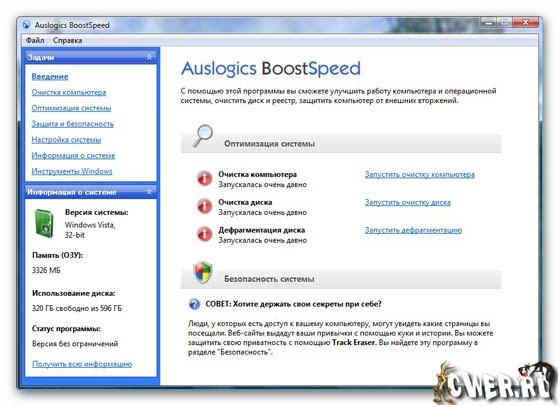Click the Auslogics BoostSpeed title bar icon
560x407 pixels.
click(x=26, y=25)
